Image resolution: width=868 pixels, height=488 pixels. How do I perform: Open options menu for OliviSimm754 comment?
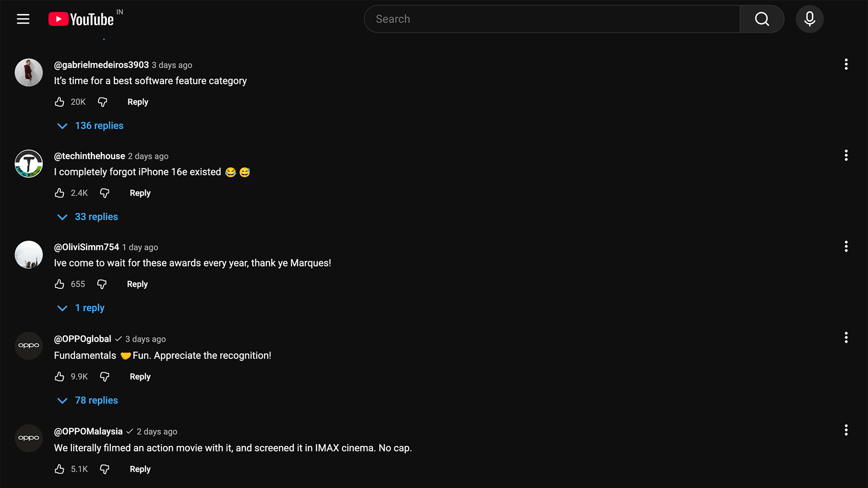tap(846, 246)
